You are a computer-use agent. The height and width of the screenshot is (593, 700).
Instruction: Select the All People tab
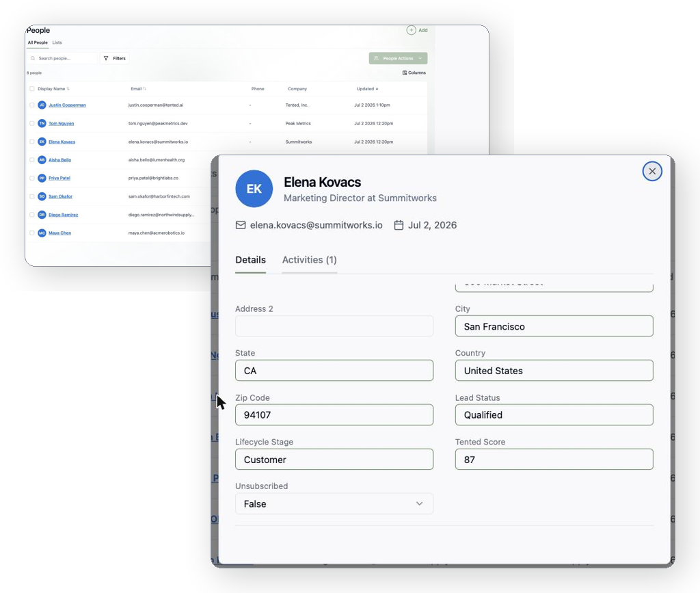pos(38,42)
